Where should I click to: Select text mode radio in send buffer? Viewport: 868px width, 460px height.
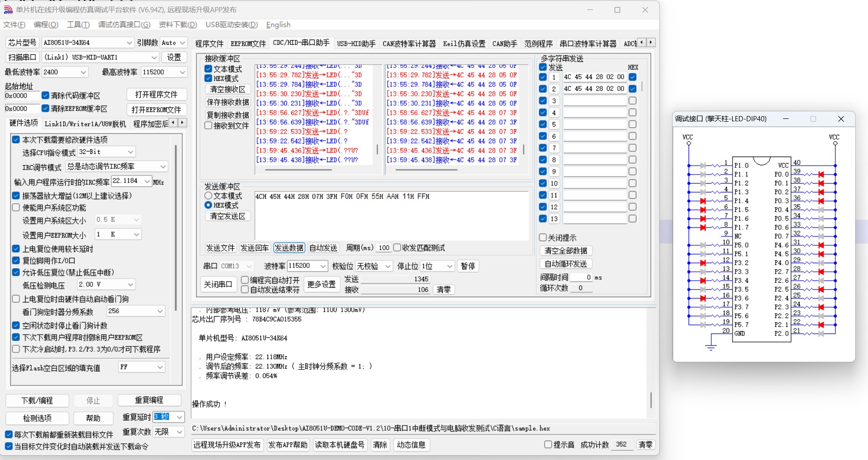point(208,196)
